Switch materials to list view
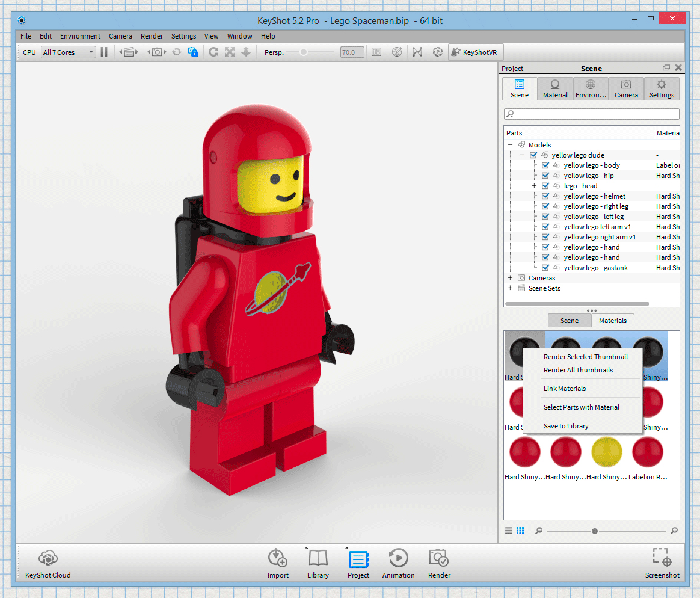This screenshot has height=598, width=700. [x=509, y=531]
